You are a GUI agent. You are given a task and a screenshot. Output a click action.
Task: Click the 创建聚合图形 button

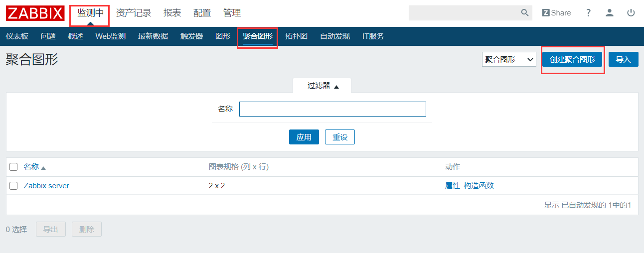pyautogui.click(x=572, y=59)
